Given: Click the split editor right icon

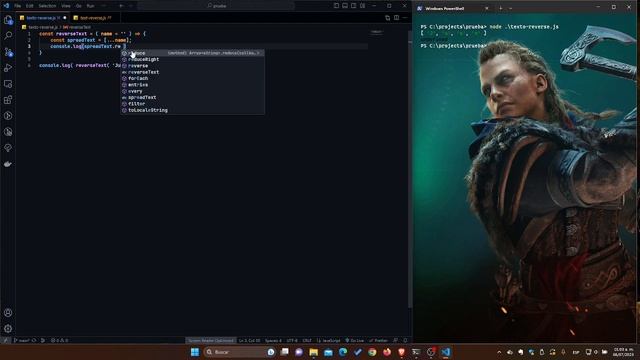Looking at the screenshot, I should tap(396, 18).
